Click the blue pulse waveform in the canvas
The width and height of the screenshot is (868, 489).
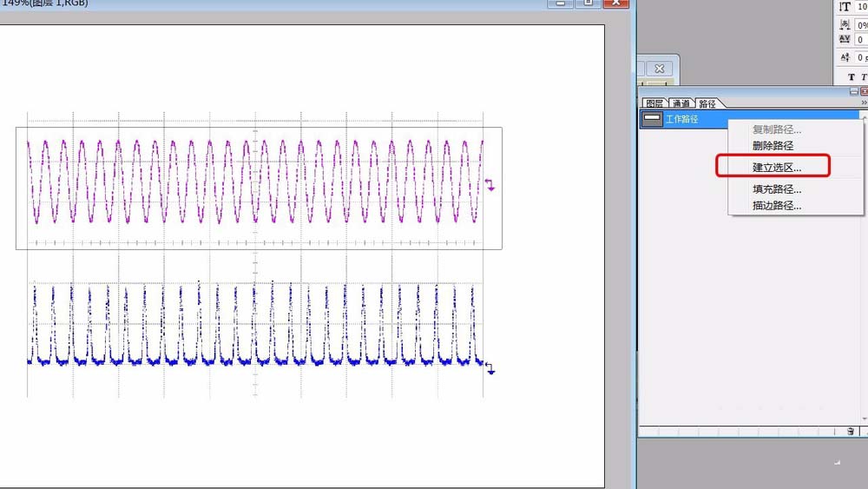pos(255,324)
